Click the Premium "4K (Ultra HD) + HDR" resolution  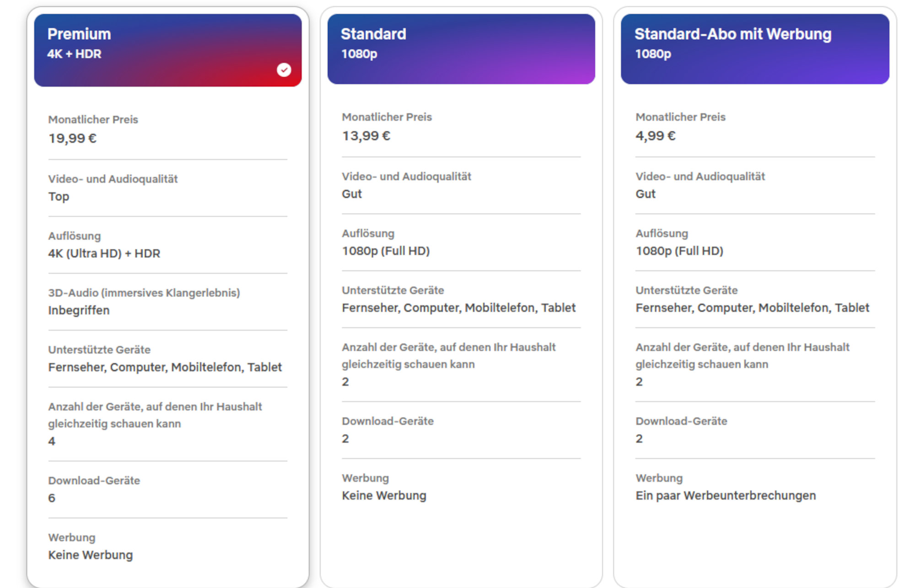pyautogui.click(x=104, y=253)
